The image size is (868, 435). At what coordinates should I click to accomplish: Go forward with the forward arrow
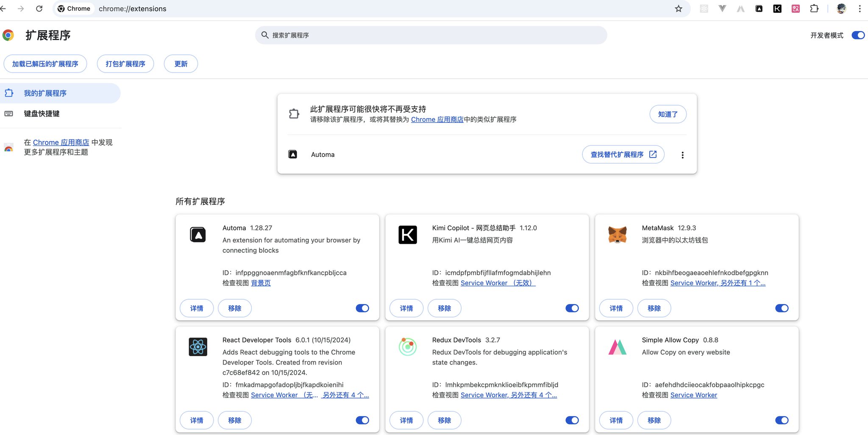21,8
